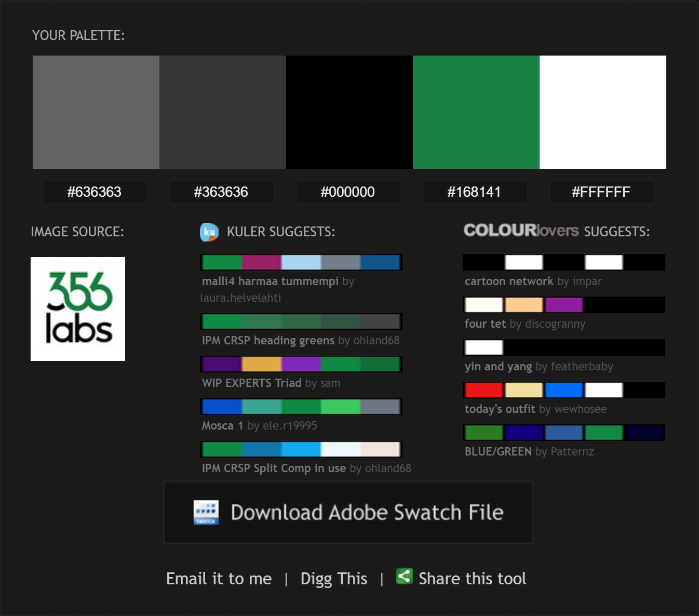
Task: Click the Adobe swatch file icon
Action: pos(206,513)
